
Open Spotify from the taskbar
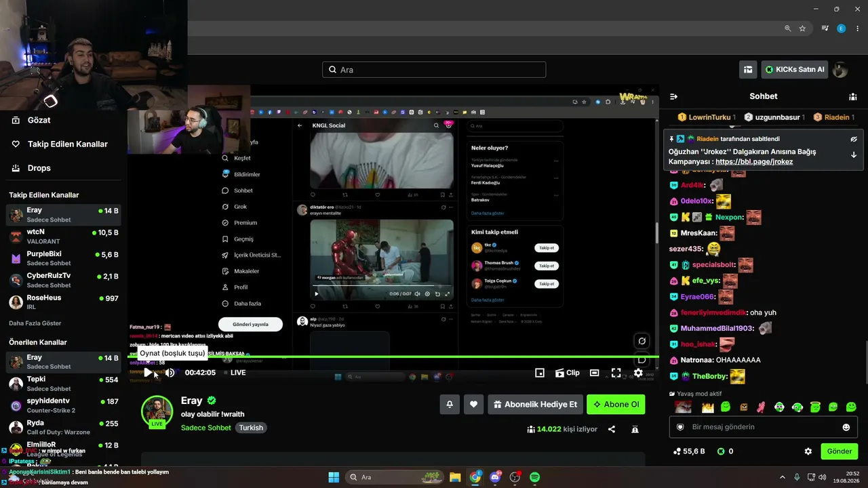534,477
